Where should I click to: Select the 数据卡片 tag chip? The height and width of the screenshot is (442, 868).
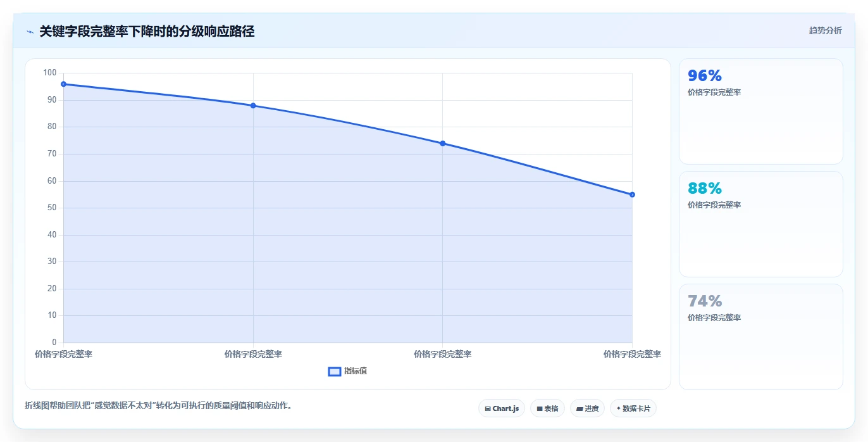point(633,408)
